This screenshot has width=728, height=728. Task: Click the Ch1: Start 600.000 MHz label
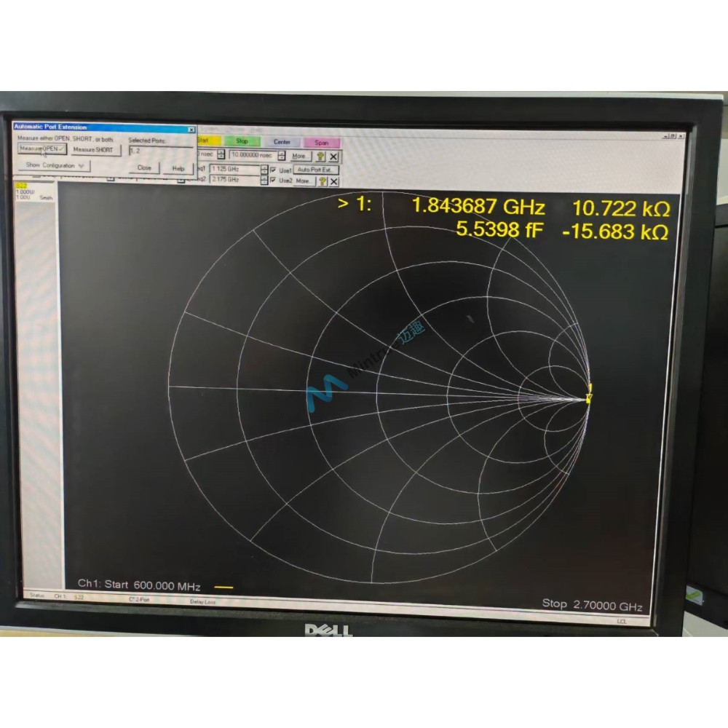click(139, 585)
